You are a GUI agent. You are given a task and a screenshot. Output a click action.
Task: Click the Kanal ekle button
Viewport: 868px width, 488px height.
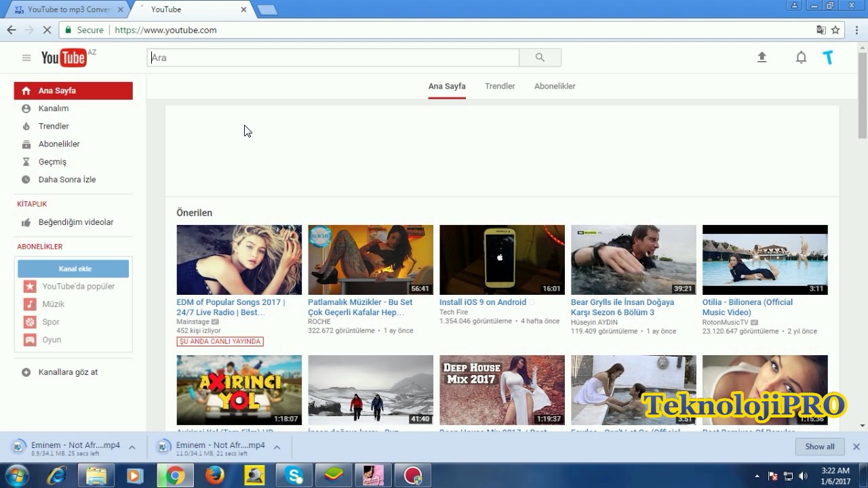[x=73, y=268]
